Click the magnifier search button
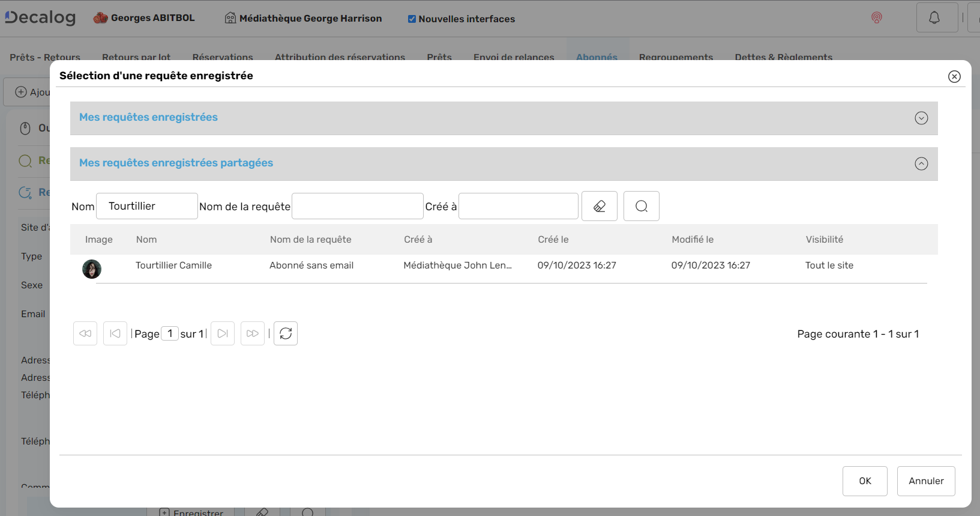Viewport: 980px width, 516px height. coord(641,206)
